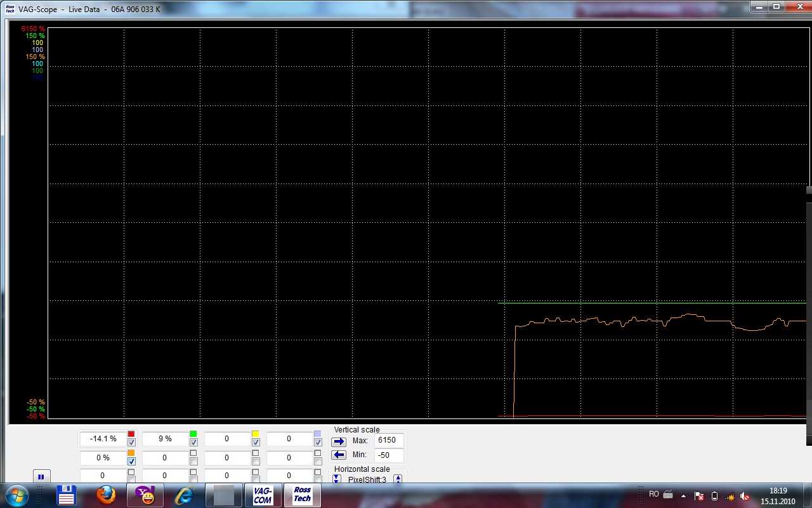Screen dimensions: 812x508
Task: Pause the live data graph
Action: pos(41,476)
